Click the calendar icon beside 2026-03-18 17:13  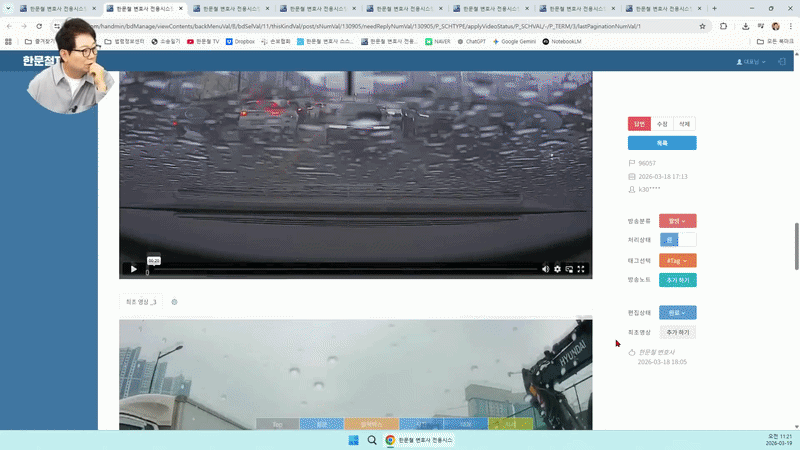coord(632,177)
